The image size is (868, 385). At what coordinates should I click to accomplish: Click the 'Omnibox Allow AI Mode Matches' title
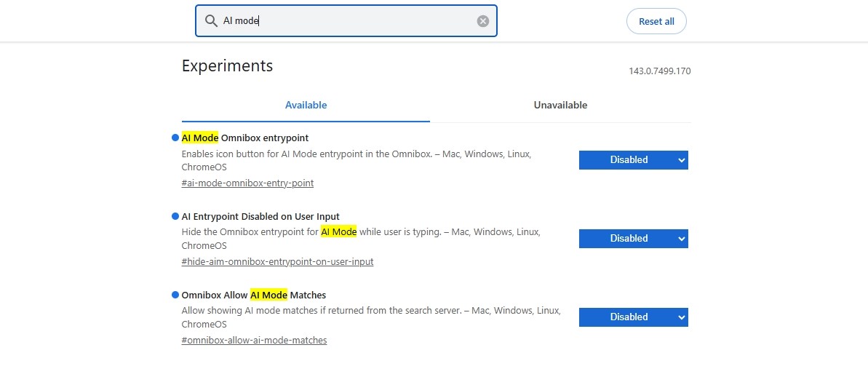254,295
